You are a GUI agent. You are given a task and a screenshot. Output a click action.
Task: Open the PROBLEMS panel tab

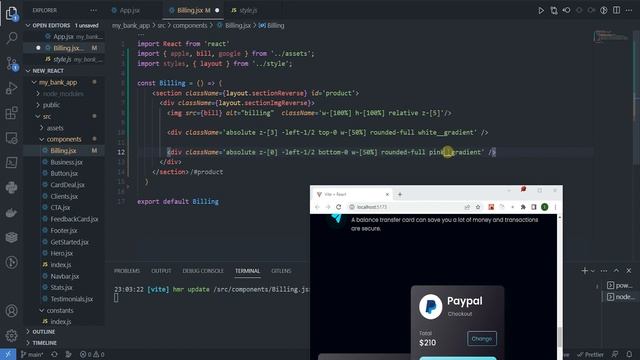pos(127,271)
